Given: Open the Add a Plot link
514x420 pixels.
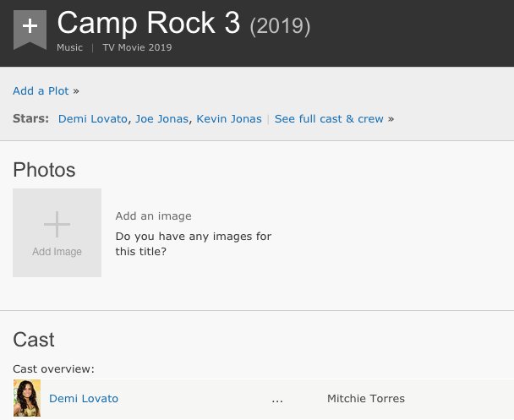Looking at the screenshot, I should [41, 90].
